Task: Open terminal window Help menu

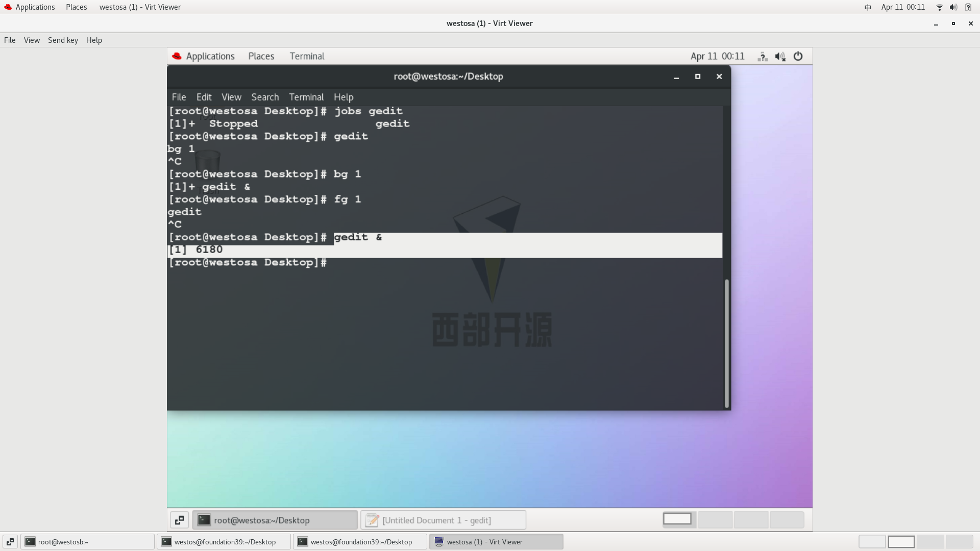Action: pyautogui.click(x=344, y=97)
